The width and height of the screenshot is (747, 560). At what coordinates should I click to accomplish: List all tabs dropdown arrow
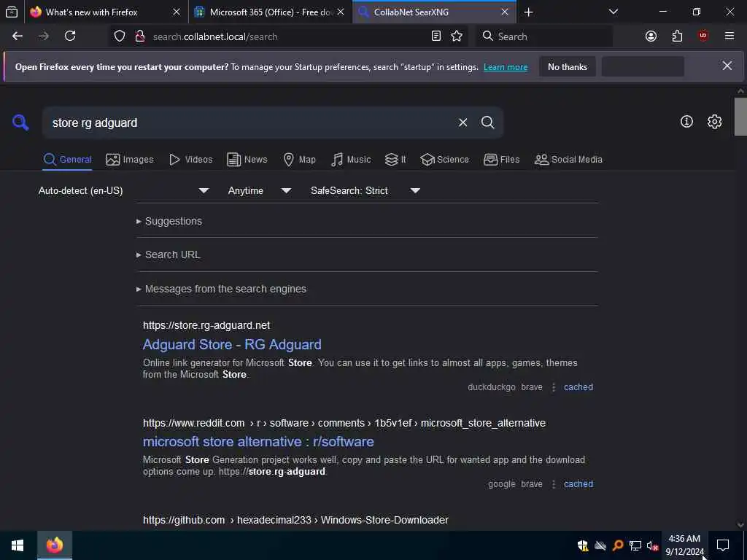614,12
